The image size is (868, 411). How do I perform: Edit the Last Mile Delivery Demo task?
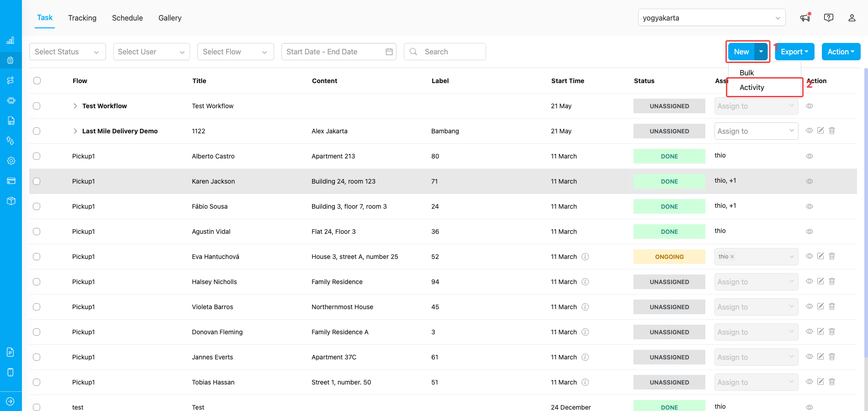click(x=820, y=131)
